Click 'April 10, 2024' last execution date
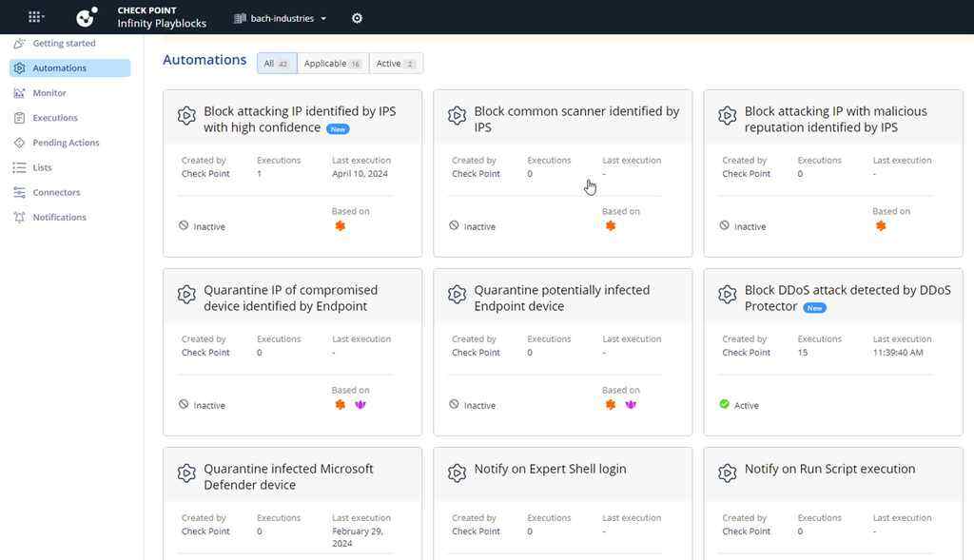This screenshot has width=974, height=560. point(360,174)
